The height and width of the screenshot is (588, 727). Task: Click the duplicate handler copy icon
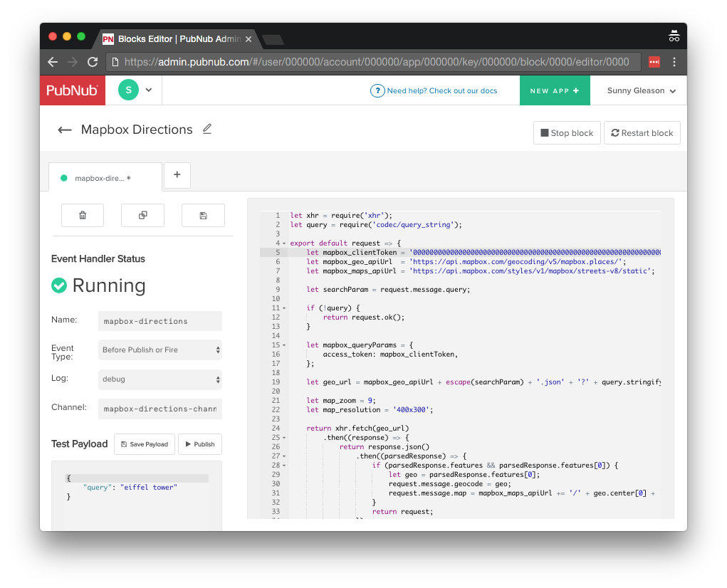click(x=142, y=215)
